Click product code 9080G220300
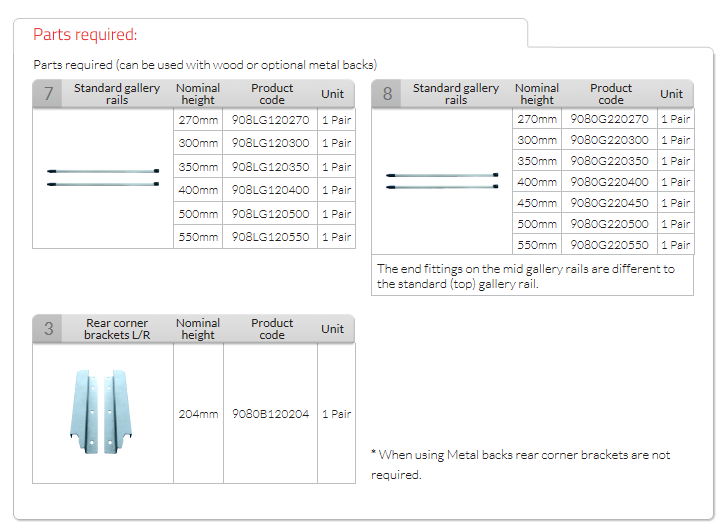724x529 pixels. [609, 140]
